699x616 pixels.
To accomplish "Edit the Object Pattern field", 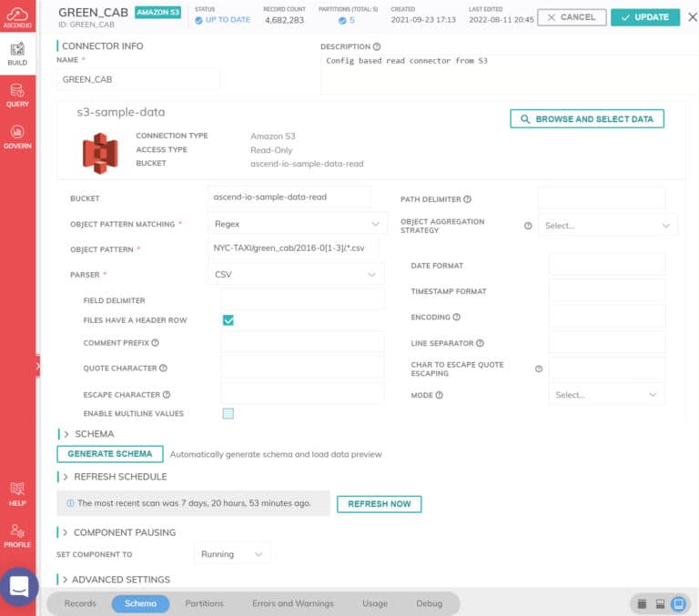I will tap(292, 248).
